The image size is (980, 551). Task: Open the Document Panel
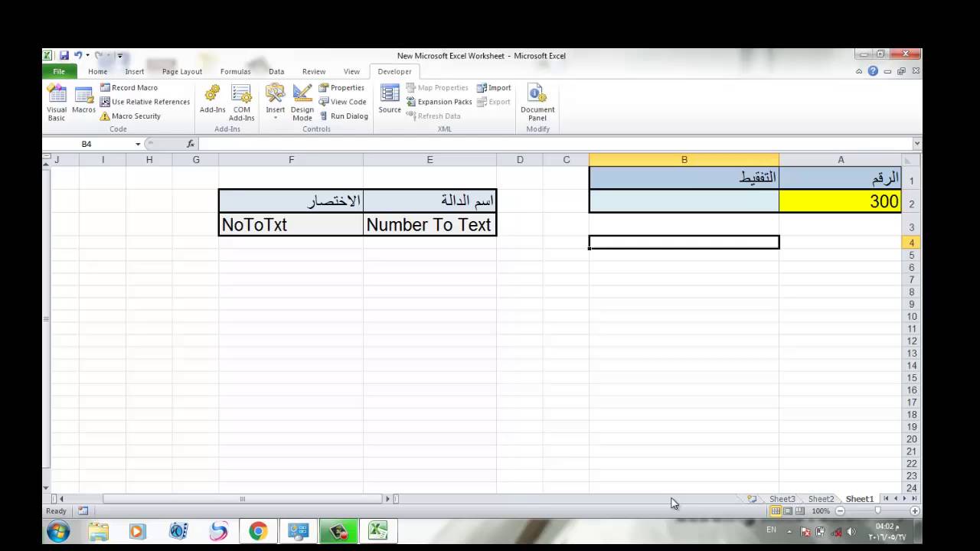click(x=537, y=103)
